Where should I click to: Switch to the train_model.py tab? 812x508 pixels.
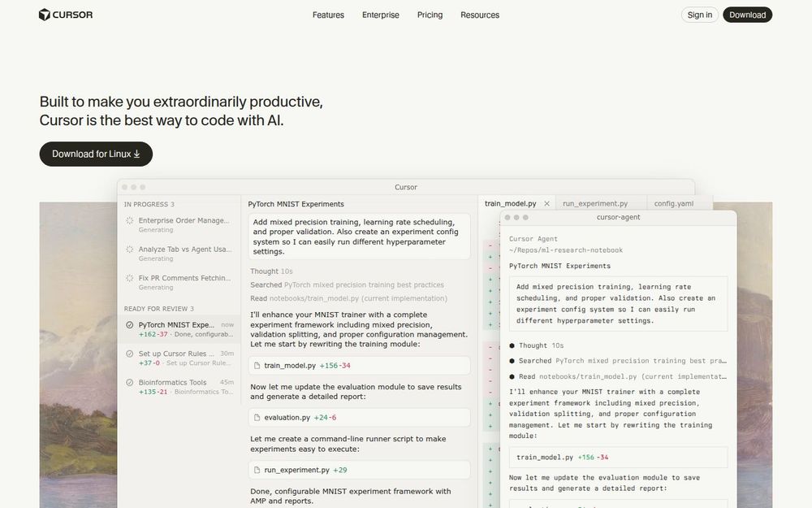coord(510,204)
